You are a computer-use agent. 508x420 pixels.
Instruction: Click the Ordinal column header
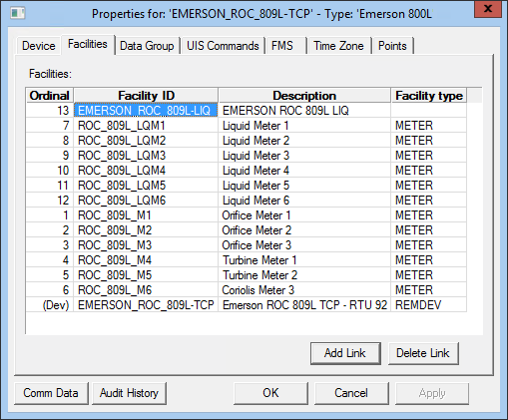pos(50,96)
